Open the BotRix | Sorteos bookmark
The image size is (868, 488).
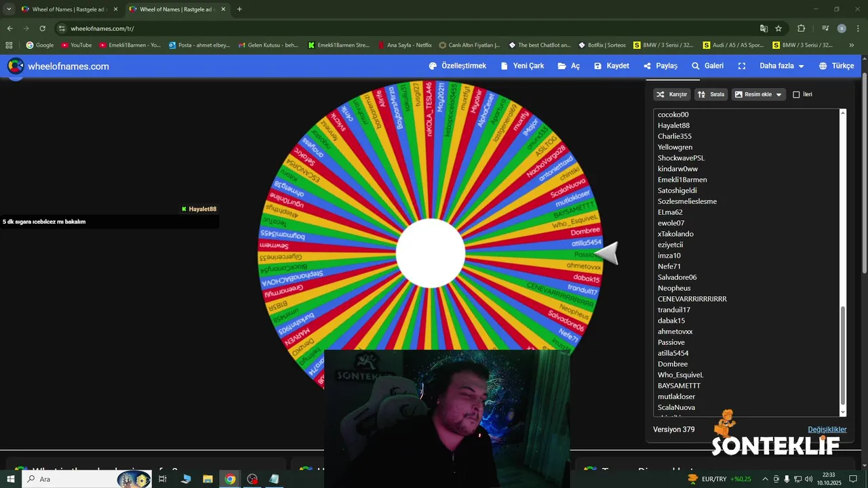coord(602,45)
